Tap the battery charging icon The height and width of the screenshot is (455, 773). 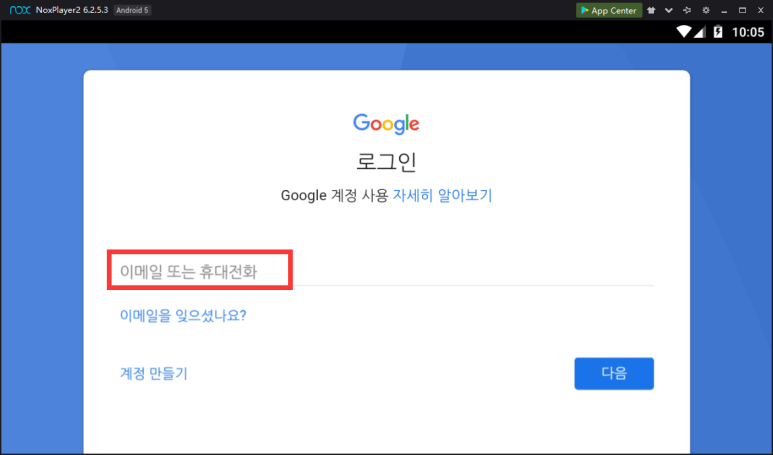pos(718,32)
